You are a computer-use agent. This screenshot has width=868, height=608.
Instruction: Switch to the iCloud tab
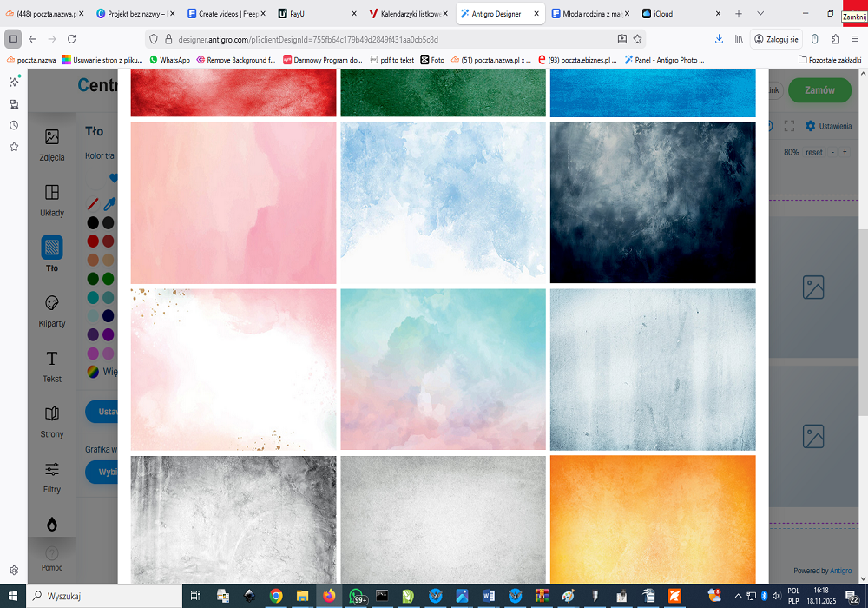click(x=677, y=14)
